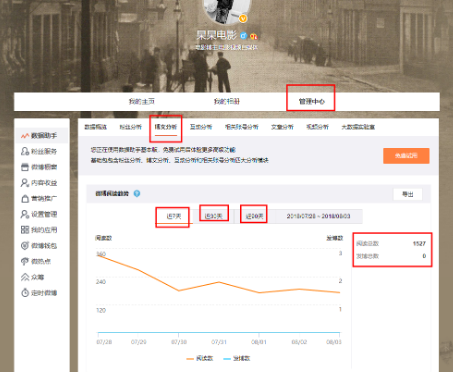Select the 近7天 range
This screenshot has height=372, width=453.
pyautogui.click(x=174, y=216)
